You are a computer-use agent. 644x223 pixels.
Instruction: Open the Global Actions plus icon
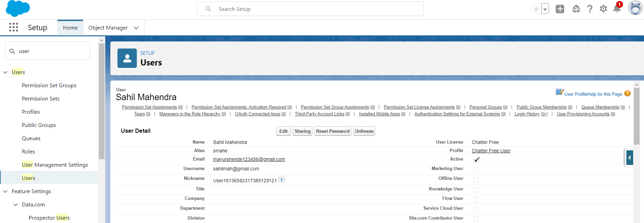tap(560, 9)
